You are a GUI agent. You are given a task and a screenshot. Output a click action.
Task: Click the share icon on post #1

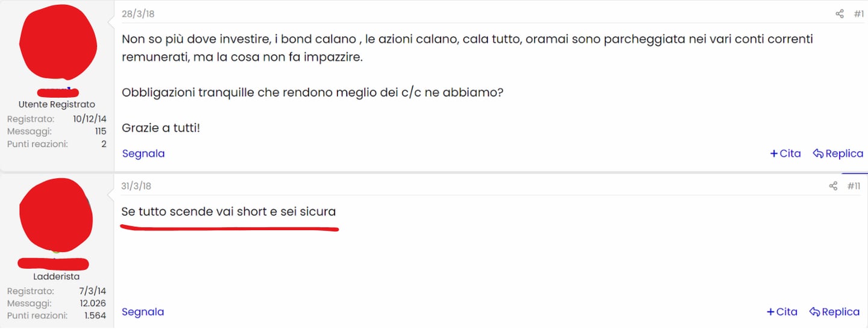point(840,14)
